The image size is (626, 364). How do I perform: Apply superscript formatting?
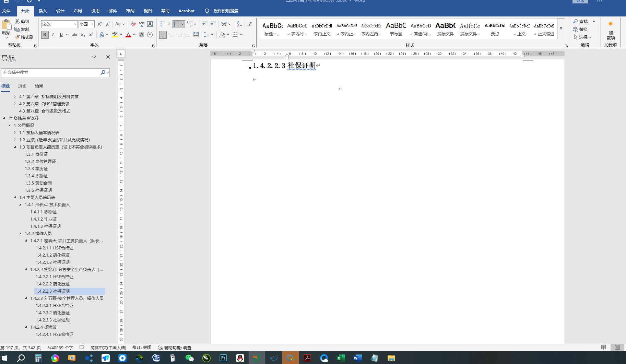(x=91, y=35)
